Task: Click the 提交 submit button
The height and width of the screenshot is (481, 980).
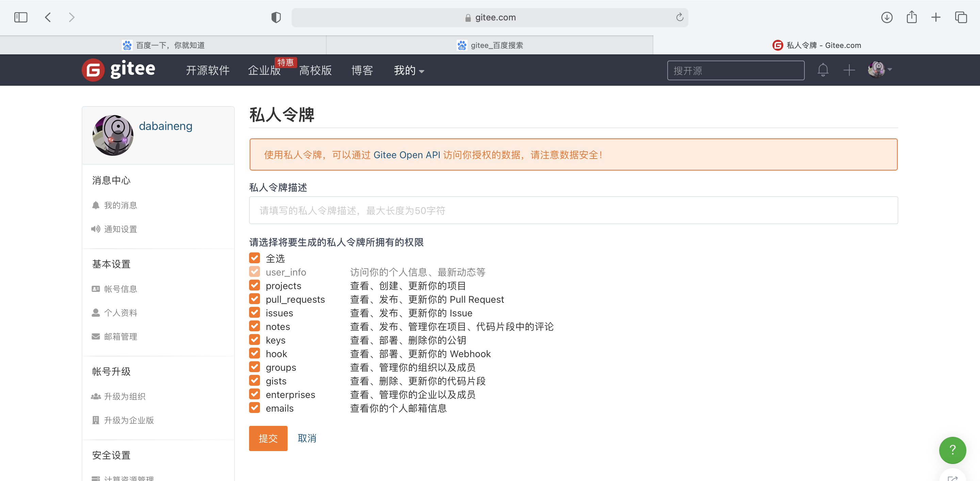Action: (268, 437)
